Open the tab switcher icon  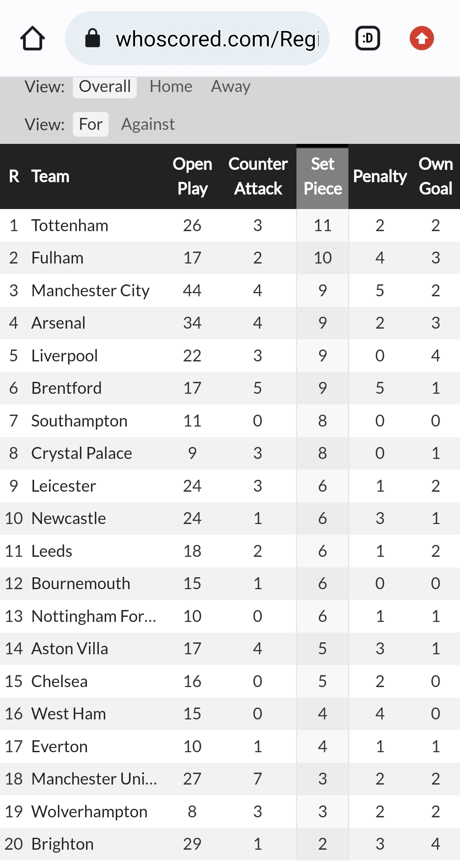[368, 38]
